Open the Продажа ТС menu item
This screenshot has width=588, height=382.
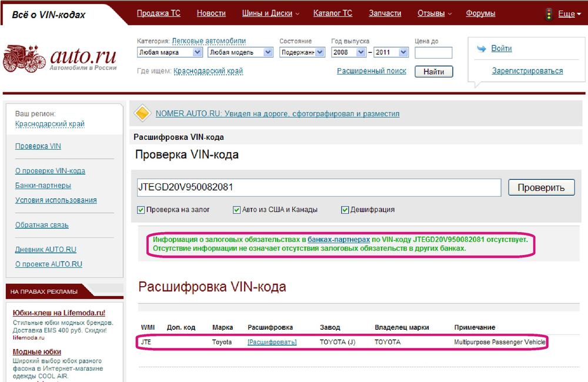[x=159, y=13]
